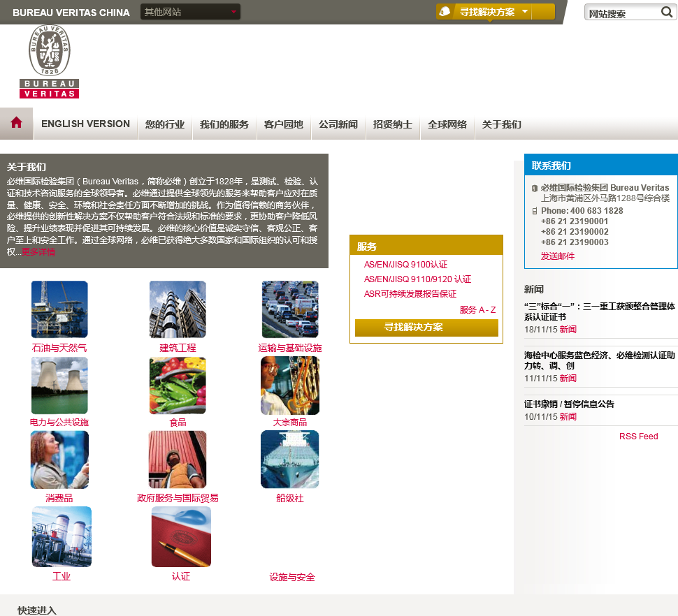Open the 海检中心服务蓝色经济 news headline
Viewport: 678px width, 616px height.
(599, 360)
